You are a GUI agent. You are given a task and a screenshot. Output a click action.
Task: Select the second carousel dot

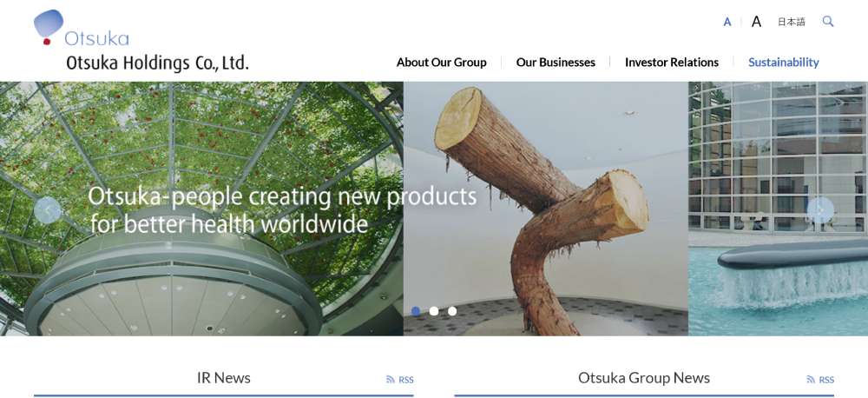[434, 311]
